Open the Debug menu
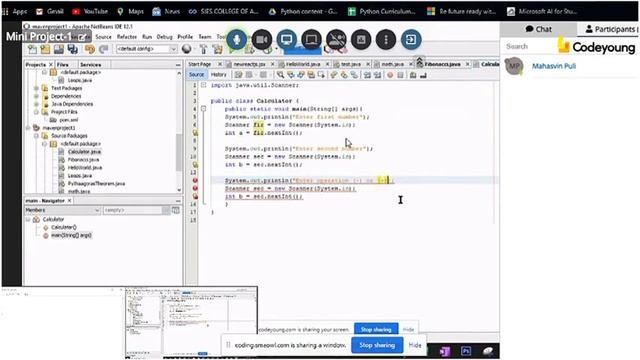 pos(164,37)
